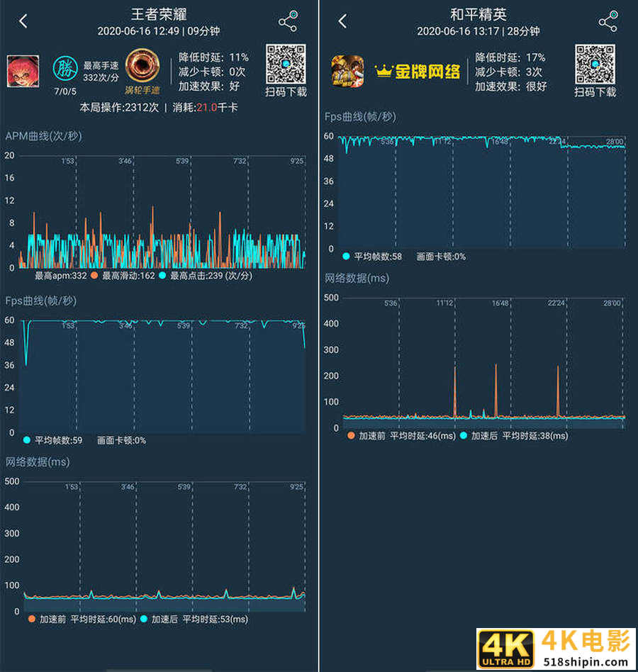
Task: Share the 王者荣耀 game report
Action: (x=288, y=21)
